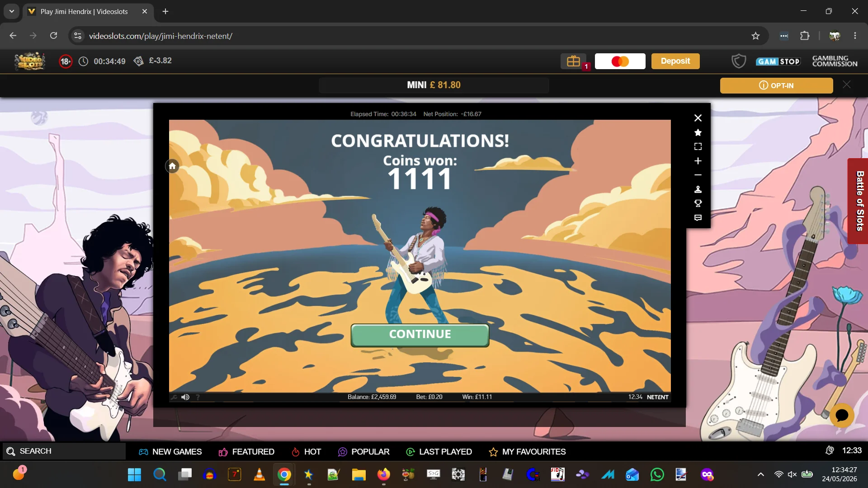Open WhatsApp from the taskbar
868x488 pixels.
657,475
